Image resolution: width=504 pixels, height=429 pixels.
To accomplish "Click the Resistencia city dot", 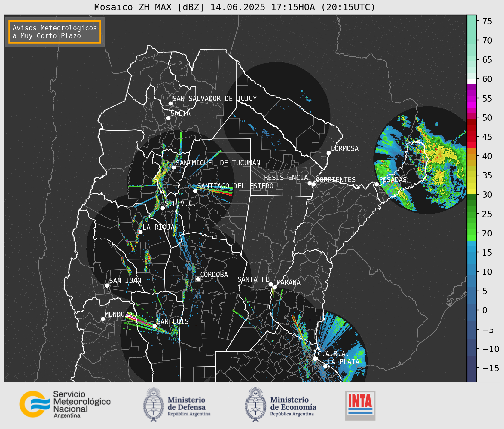I will 310,183.
